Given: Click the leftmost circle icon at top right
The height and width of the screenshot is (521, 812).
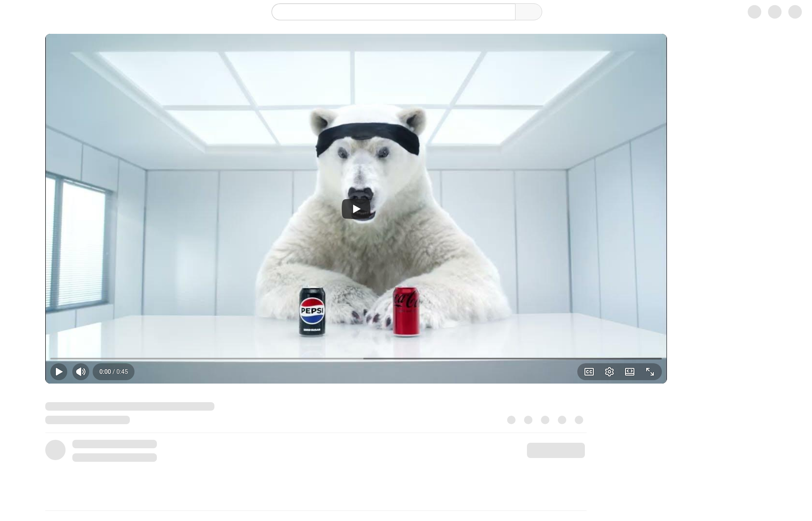Looking at the screenshot, I should (x=754, y=12).
